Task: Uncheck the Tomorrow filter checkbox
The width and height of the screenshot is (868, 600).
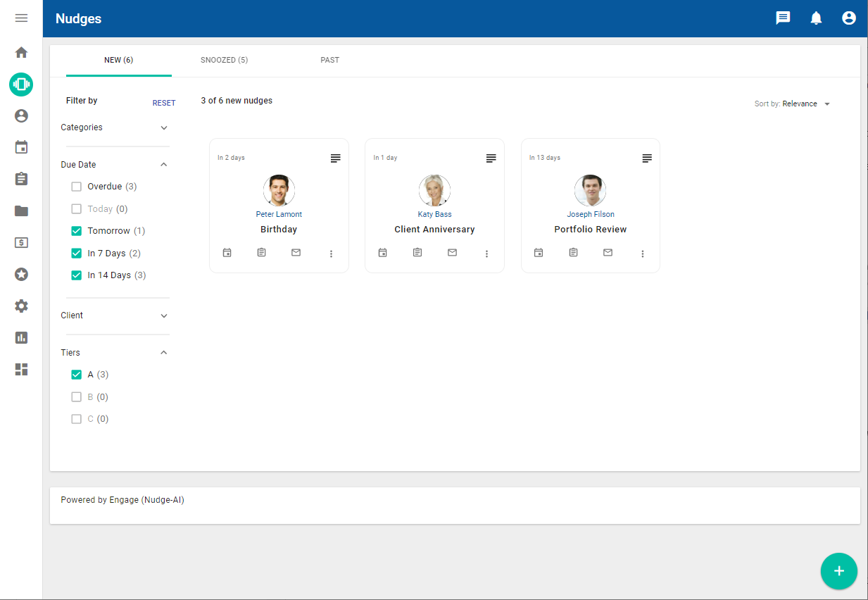Action: pyautogui.click(x=77, y=231)
